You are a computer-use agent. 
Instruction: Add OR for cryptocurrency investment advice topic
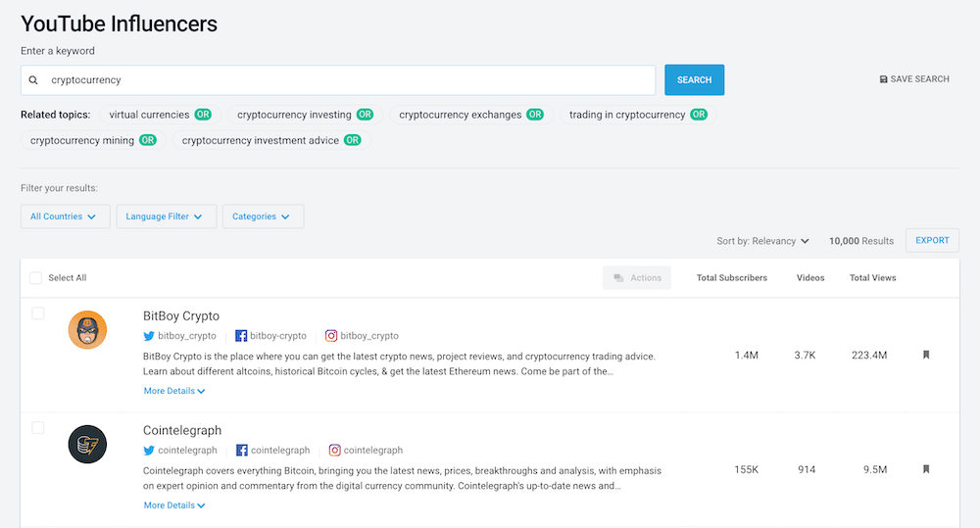click(x=353, y=140)
